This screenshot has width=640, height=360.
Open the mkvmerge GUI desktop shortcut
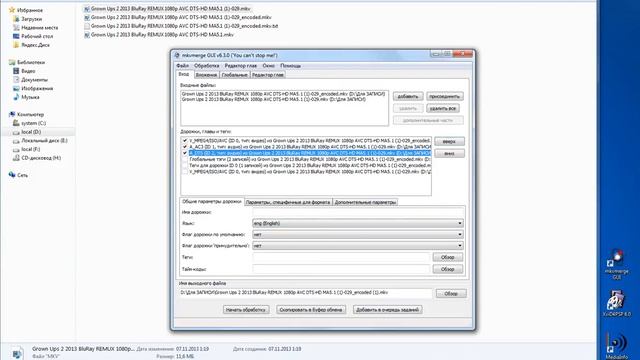tap(616, 264)
